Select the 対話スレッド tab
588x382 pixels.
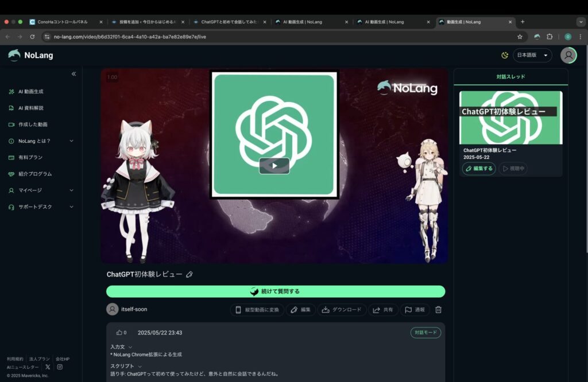510,77
